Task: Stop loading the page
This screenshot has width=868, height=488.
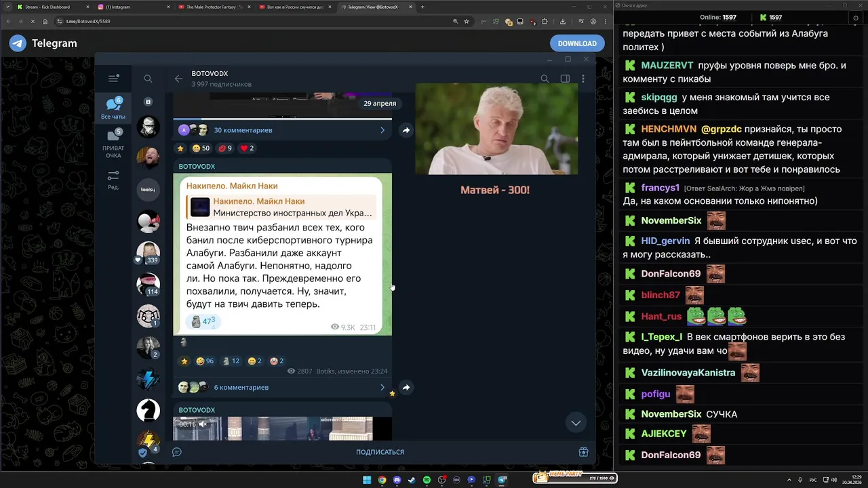Action: pyautogui.click(x=33, y=21)
